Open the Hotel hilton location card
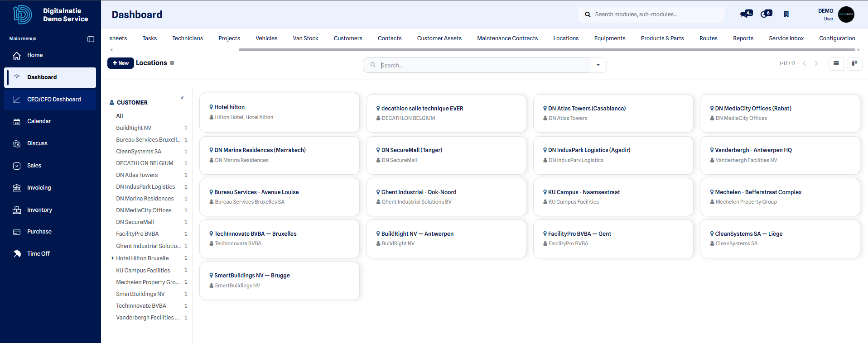This screenshot has height=343, width=868. (280, 113)
